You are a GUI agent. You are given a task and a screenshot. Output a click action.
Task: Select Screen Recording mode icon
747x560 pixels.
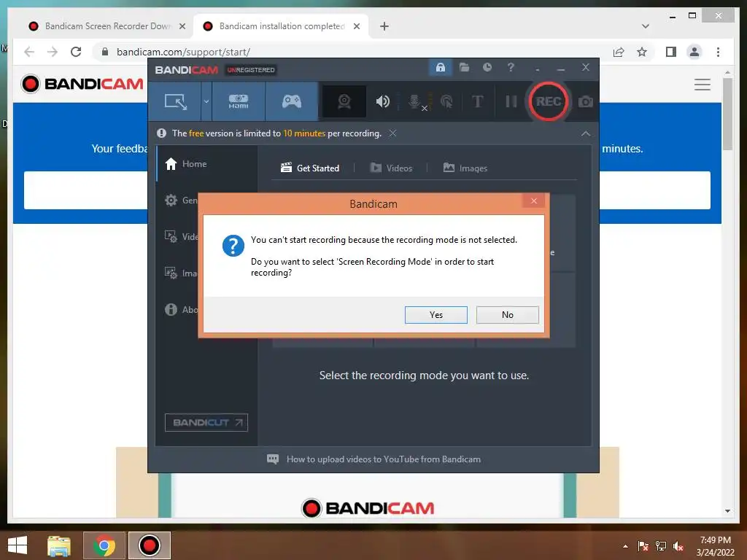175,101
